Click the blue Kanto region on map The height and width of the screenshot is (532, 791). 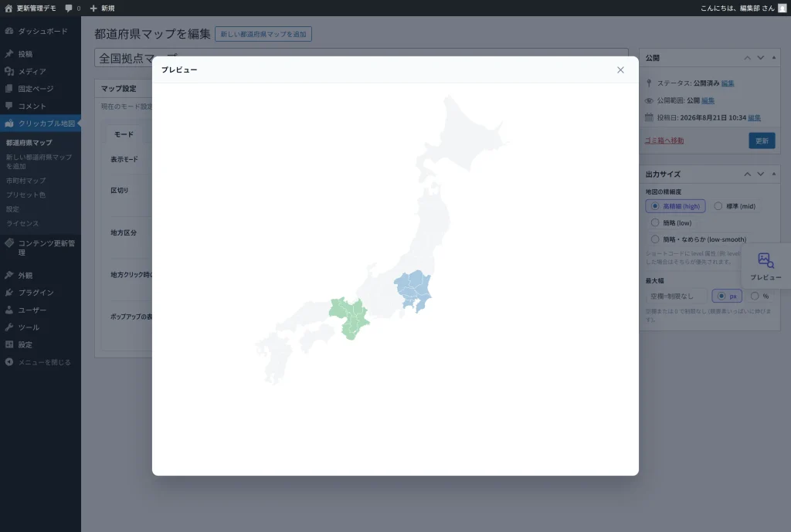coord(412,290)
